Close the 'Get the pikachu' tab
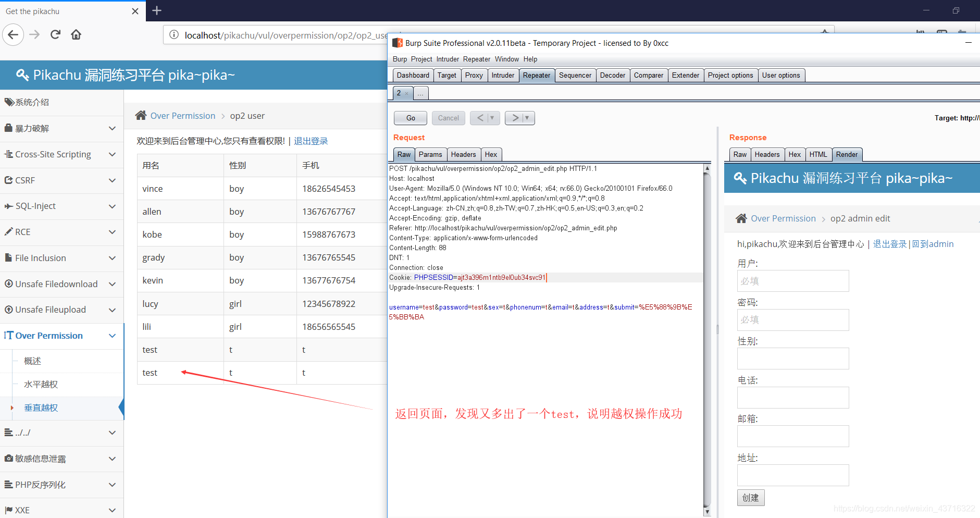 click(x=135, y=11)
